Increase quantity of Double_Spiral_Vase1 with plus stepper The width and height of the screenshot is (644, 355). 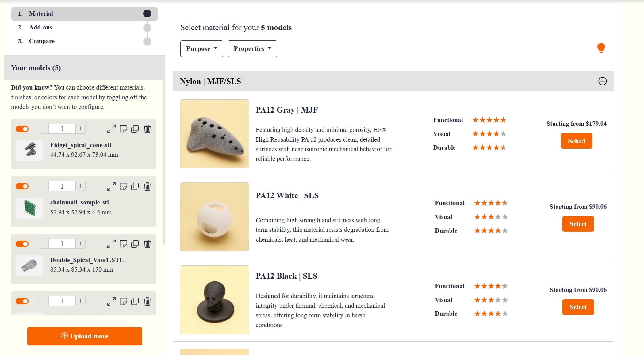click(80, 243)
